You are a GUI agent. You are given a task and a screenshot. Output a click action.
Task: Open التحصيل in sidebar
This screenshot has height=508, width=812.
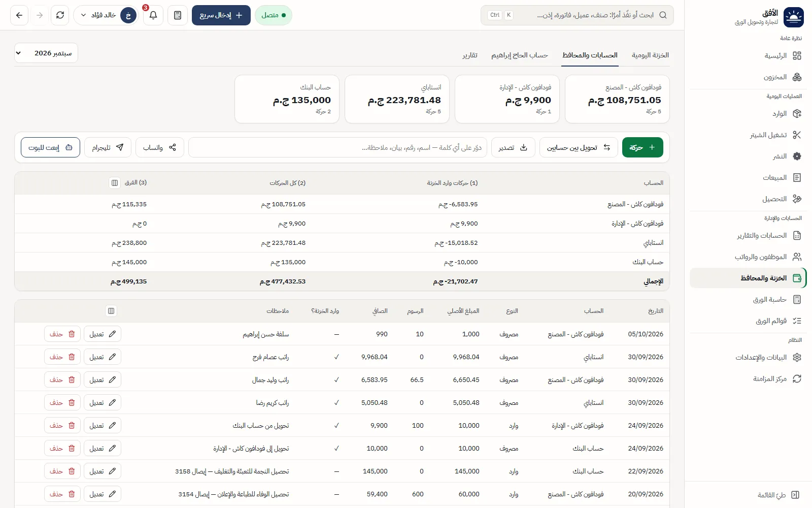(748, 199)
